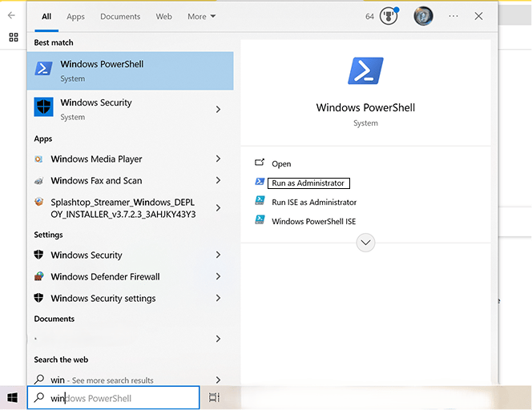Expand Windows Security best-match chevron
Viewport: 532px width, 410px height.
pos(218,109)
